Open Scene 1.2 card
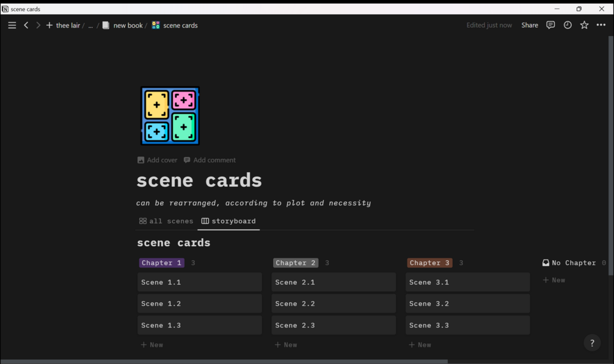This screenshot has width=614, height=364. click(200, 304)
